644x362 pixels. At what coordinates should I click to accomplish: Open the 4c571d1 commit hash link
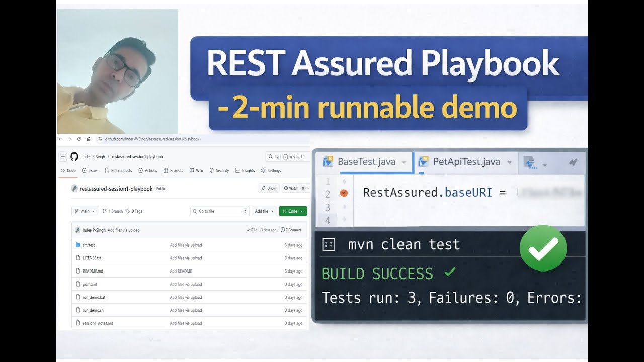[x=253, y=230]
